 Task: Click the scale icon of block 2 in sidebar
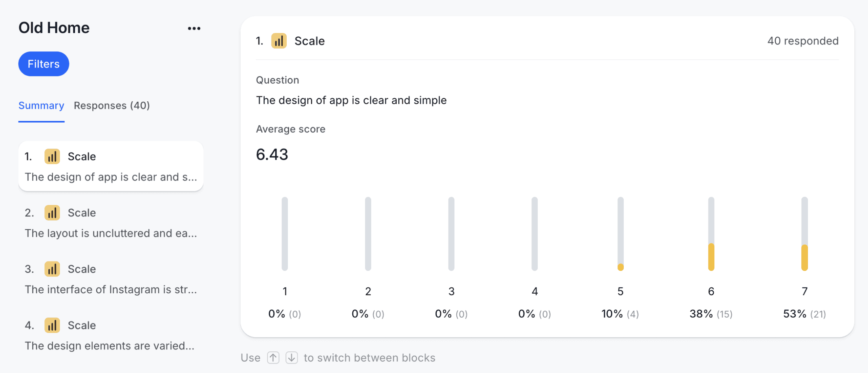click(x=52, y=213)
